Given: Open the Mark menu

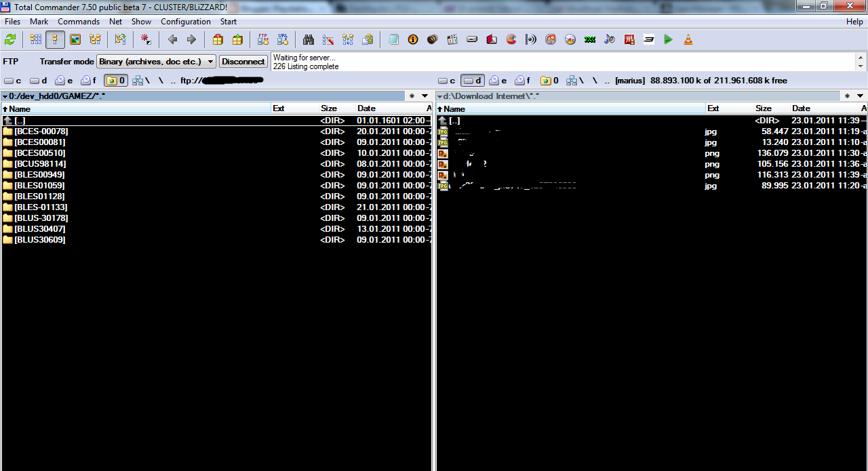Looking at the screenshot, I should pyautogui.click(x=39, y=22).
